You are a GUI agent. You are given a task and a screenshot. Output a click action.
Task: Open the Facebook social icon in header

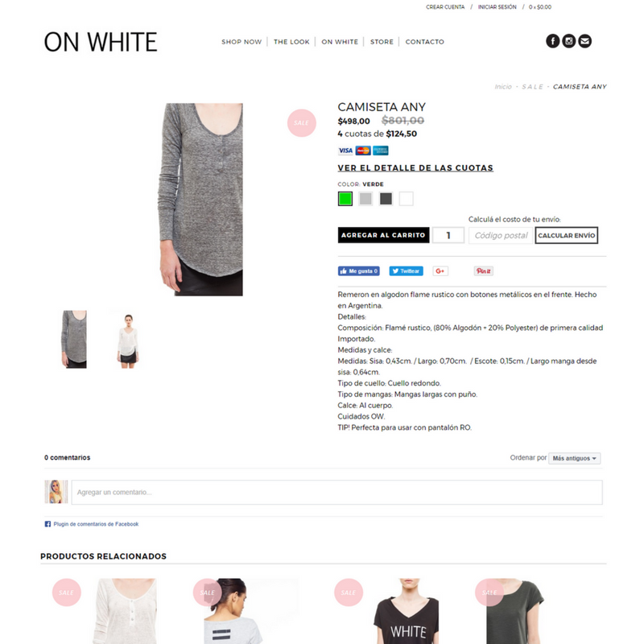(552, 41)
